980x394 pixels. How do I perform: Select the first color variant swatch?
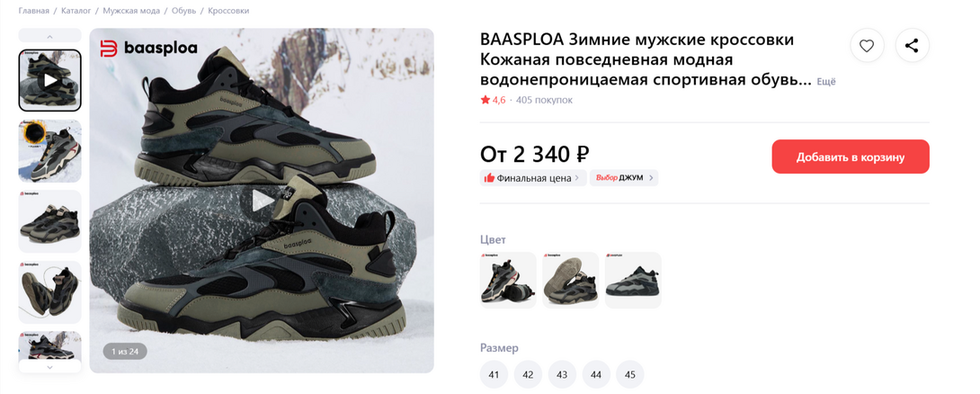point(508,280)
